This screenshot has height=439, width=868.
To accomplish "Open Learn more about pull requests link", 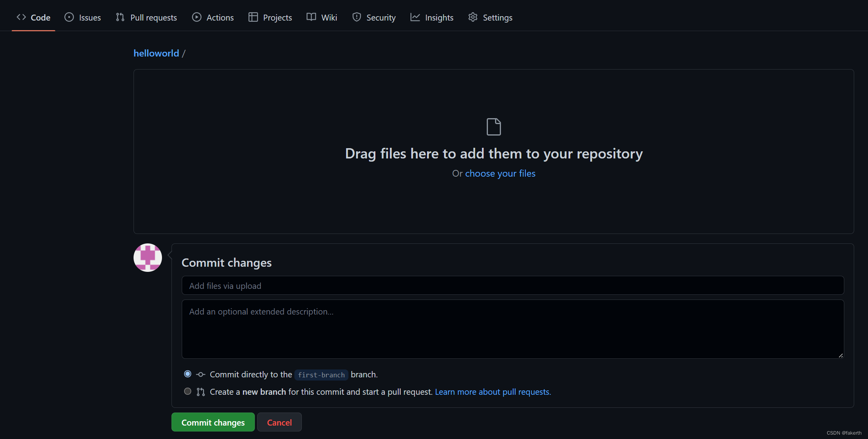I will [x=493, y=392].
